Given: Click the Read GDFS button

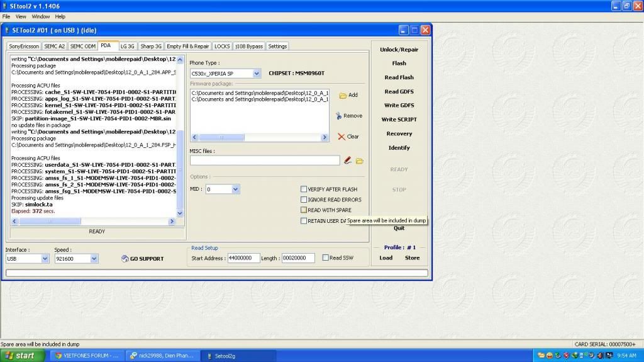Looking at the screenshot, I should point(399,91).
